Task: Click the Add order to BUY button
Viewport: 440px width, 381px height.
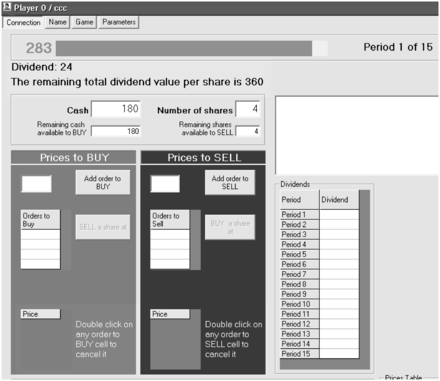Action: point(103,182)
